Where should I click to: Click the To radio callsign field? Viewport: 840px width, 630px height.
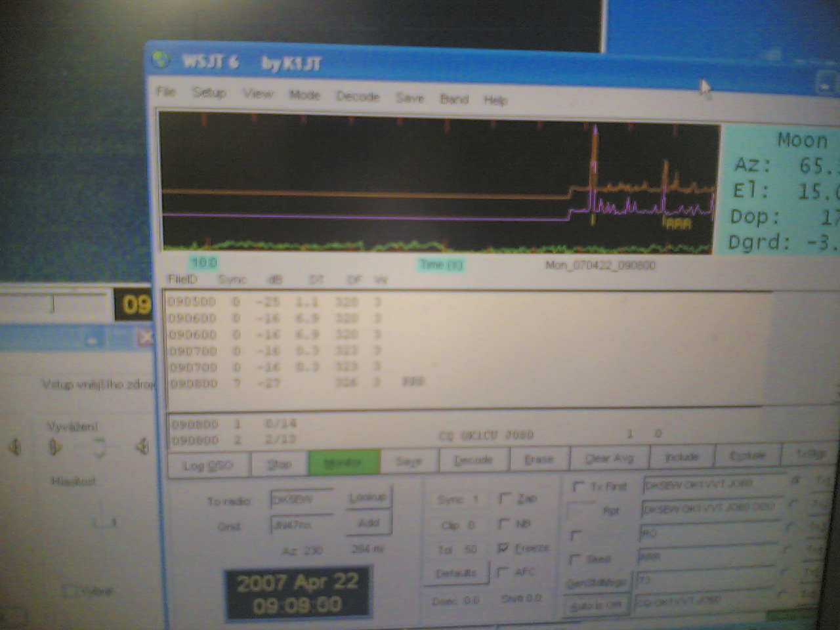coord(302,499)
